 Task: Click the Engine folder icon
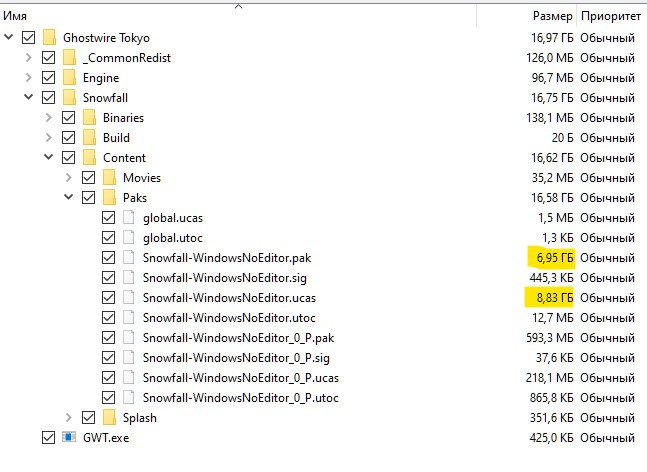click(x=69, y=77)
